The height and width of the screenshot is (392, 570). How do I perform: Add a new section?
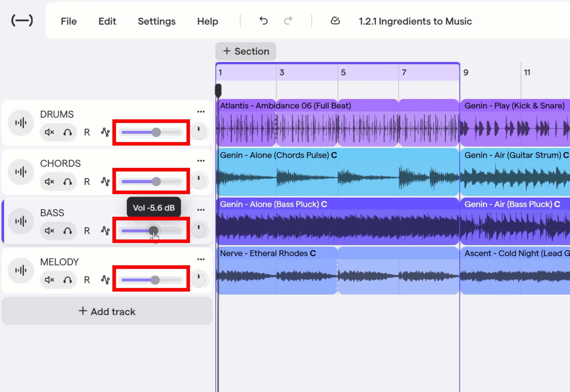[246, 51]
